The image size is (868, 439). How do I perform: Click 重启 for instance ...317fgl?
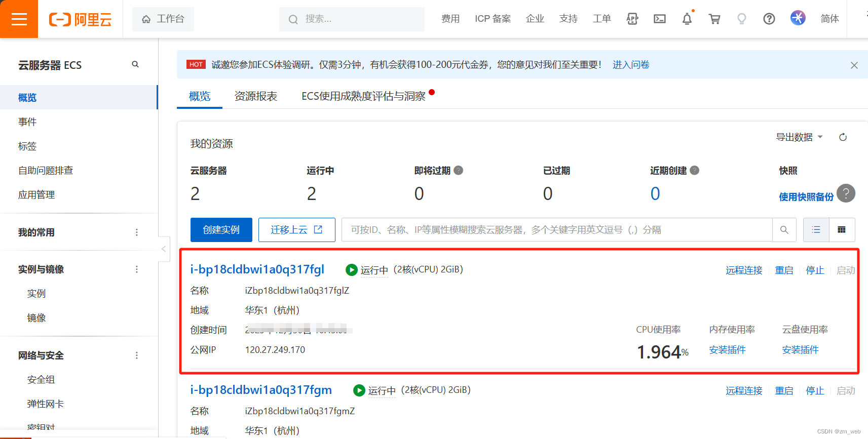pyautogui.click(x=784, y=270)
